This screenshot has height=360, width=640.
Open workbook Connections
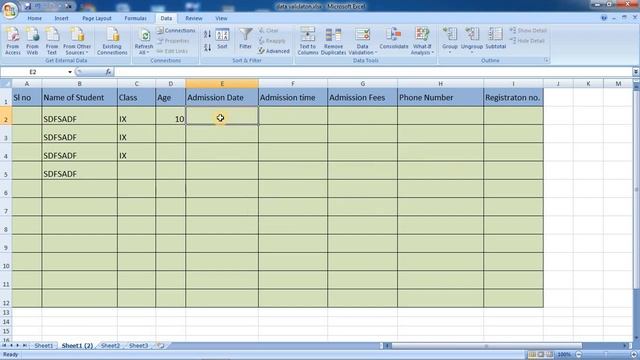[176, 31]
